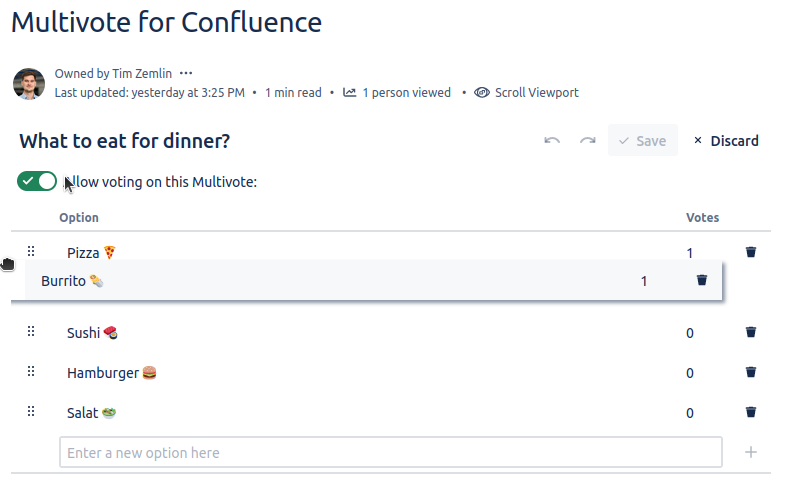This screenshot has width=808, height=488.
Task: Delete the Salat option with trash icon
Action: pos(751,412)
